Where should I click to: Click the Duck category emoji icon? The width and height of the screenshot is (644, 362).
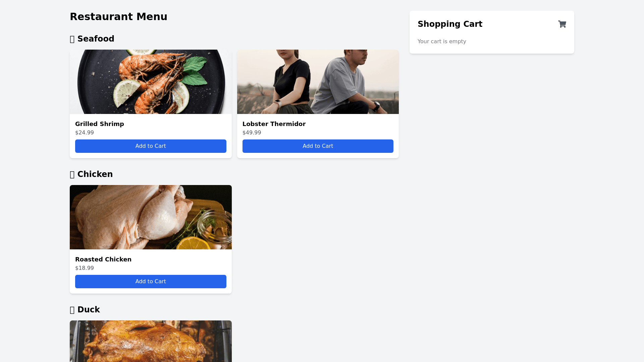72,310
